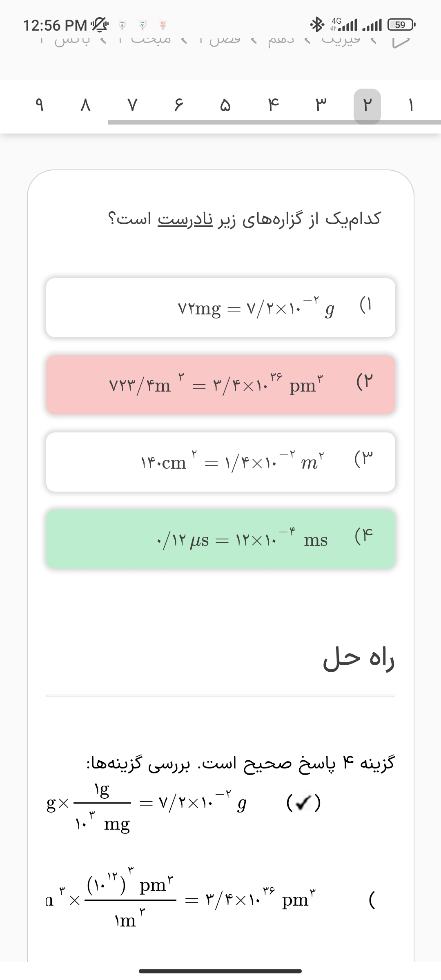441x980 pixels.
Task: Choose red-highlighted option ۲ with pm³
Action: [x=220, y=385]
